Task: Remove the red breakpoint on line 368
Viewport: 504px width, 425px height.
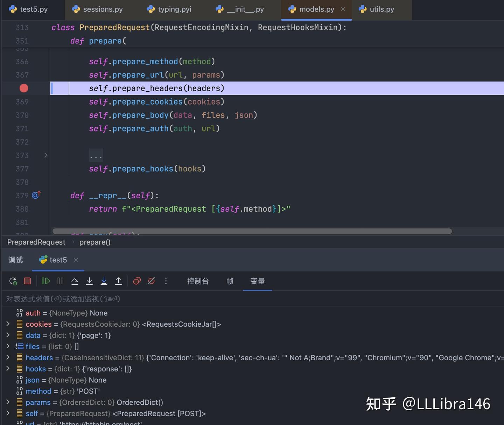Action: coord(24,88)
